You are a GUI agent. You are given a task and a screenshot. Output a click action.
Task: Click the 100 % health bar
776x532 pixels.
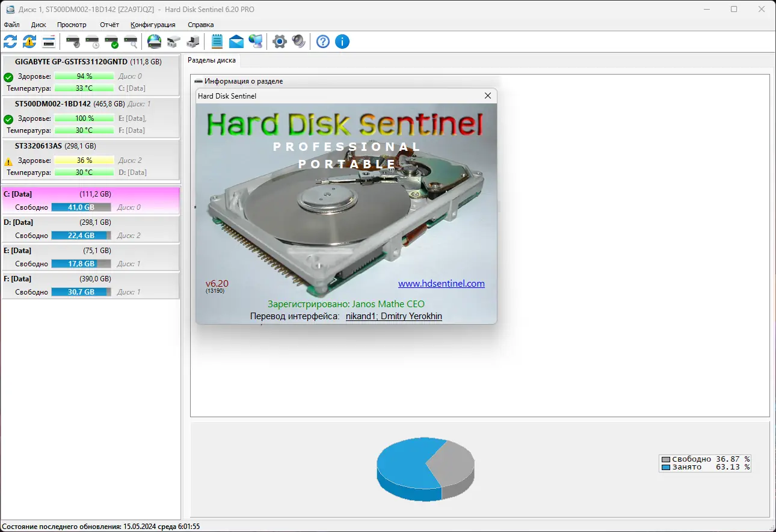click(84, 118)
